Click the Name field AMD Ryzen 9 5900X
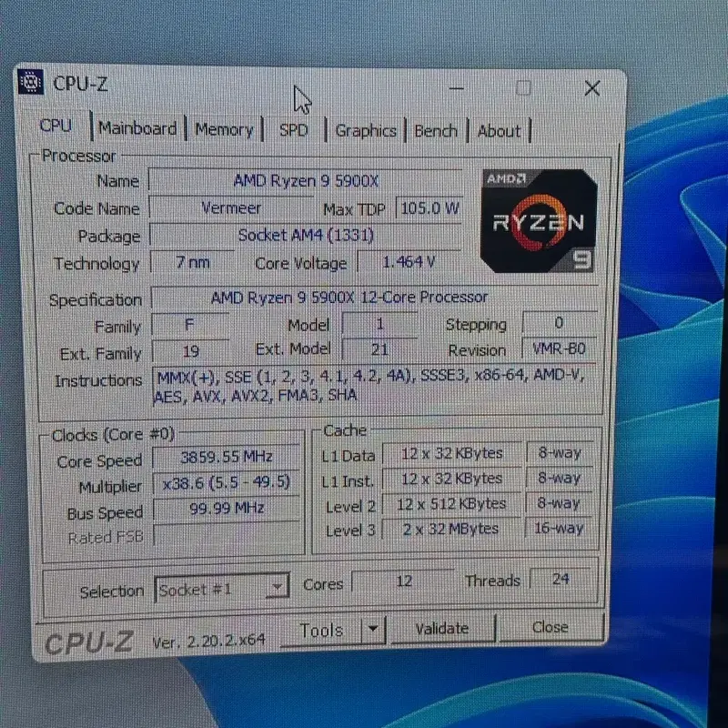The height and width of the screenshot is (728, 728). coord(306,180)
